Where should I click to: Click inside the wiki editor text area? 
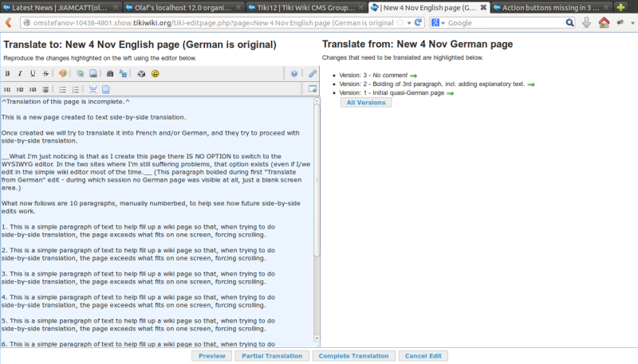coord(156,222)
